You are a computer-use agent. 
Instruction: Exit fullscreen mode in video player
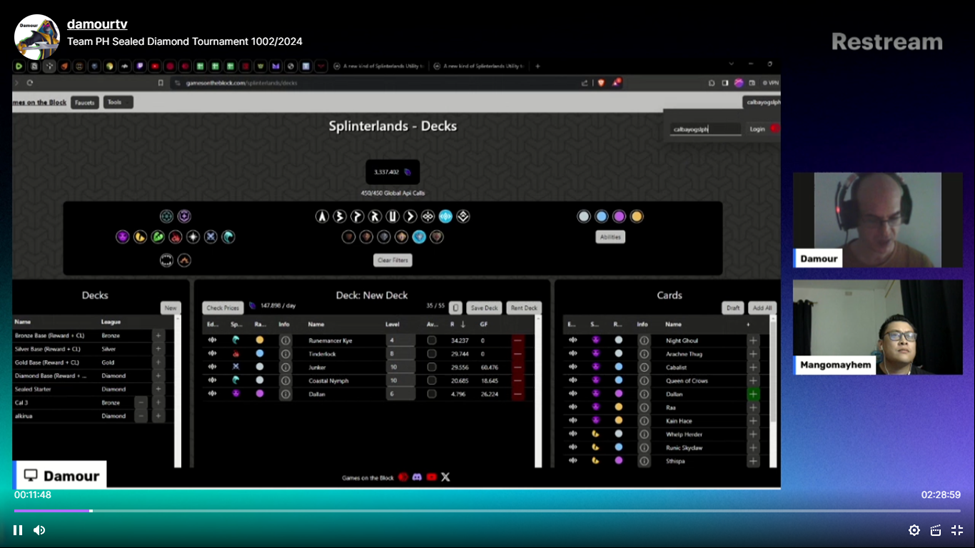click(x=957, y=530)
